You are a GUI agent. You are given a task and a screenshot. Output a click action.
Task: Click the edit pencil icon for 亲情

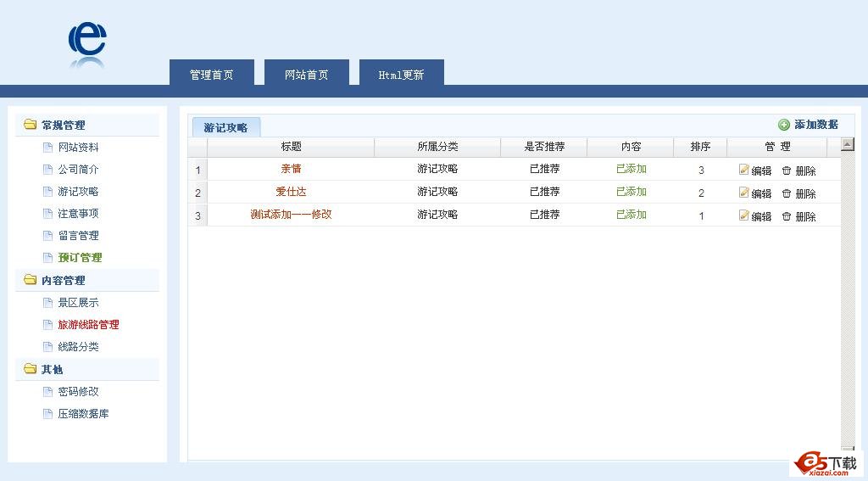coord(744,170)
